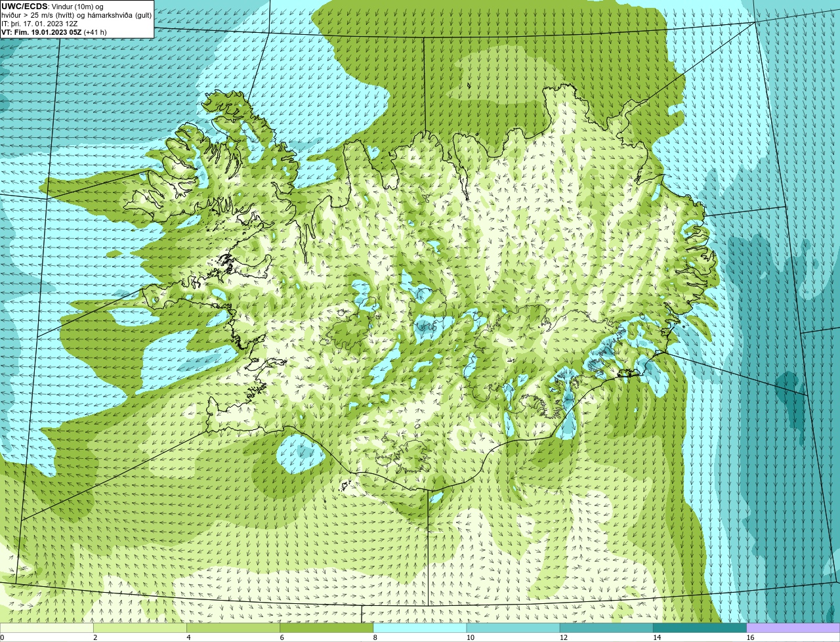Pick the 8–10 m/s light cyan legend swatch

point(420,628)
